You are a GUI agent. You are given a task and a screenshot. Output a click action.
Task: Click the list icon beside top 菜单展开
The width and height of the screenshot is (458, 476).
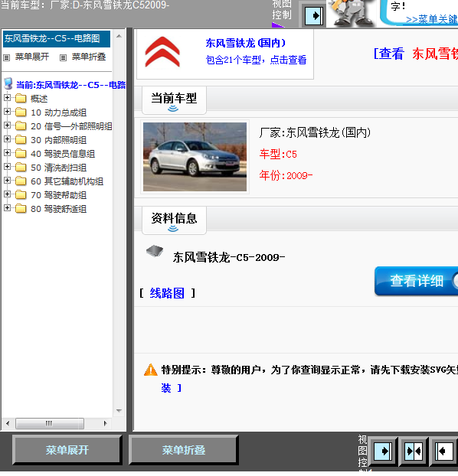tap(7, 57)
